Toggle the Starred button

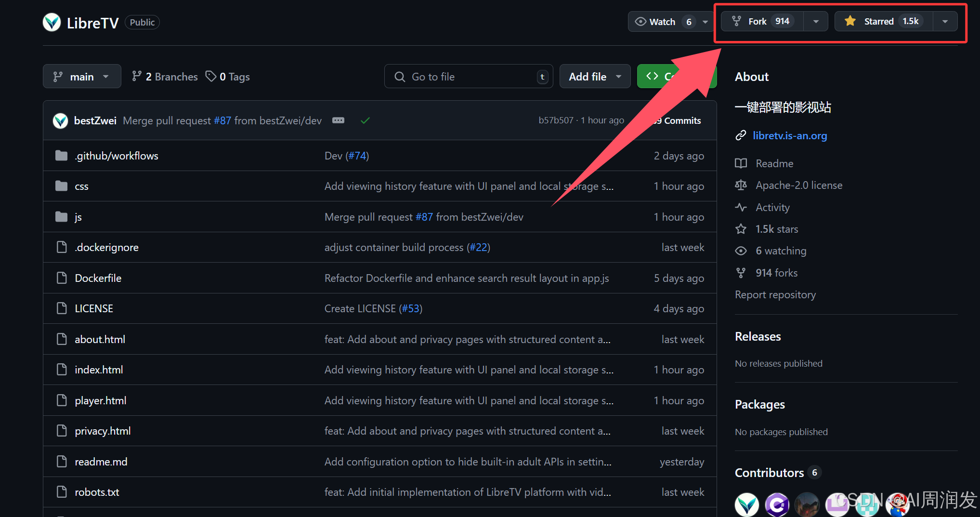pyautogui.click(x=883, y=21)
